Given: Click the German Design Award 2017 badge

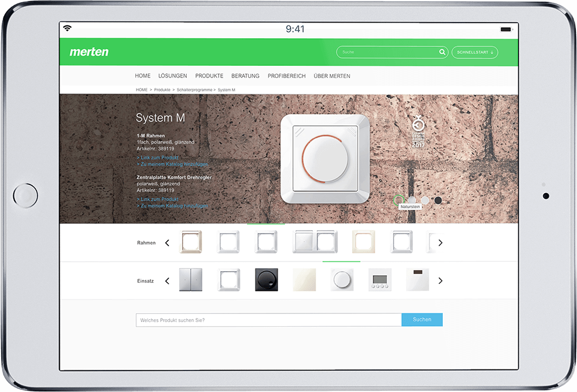Looking at the screenshot, I should pyautogui.click(x=418, y=131).
